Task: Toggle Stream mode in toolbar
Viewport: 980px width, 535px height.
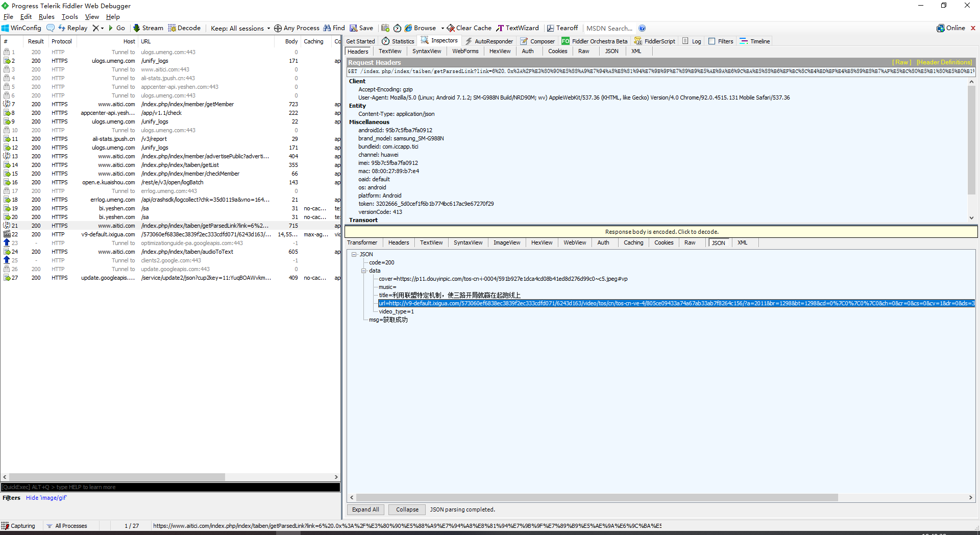Action: pos(149,28)
